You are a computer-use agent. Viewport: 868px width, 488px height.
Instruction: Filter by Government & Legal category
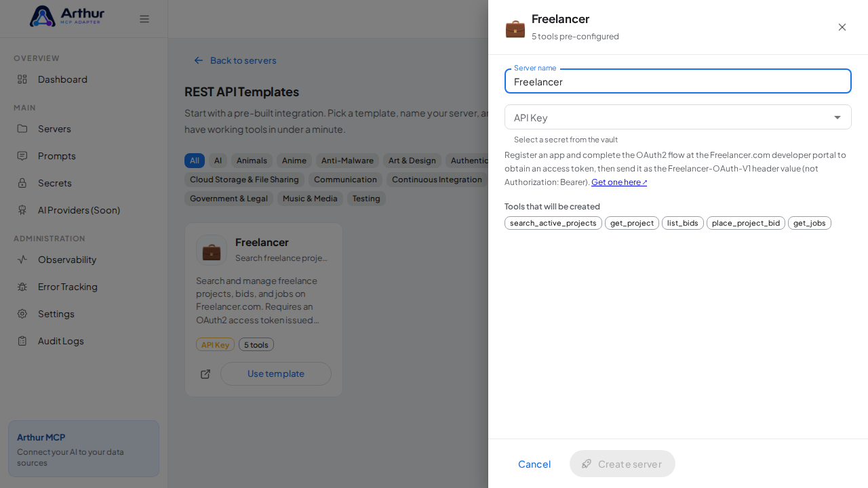[229, 199]
